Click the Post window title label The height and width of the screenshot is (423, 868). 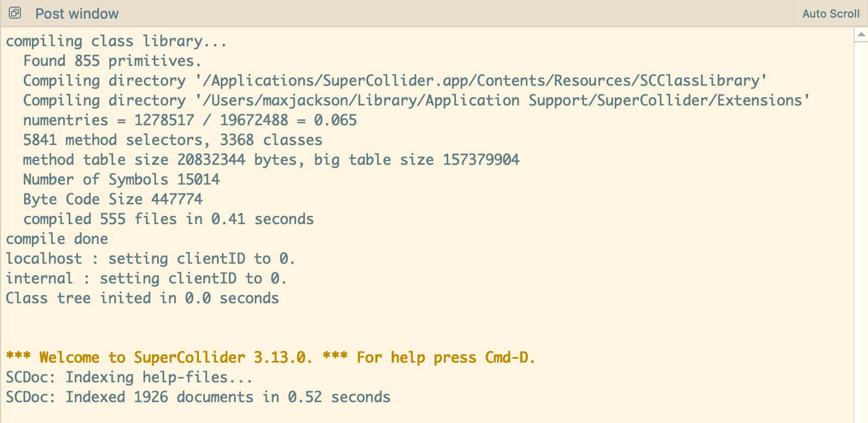77,14
